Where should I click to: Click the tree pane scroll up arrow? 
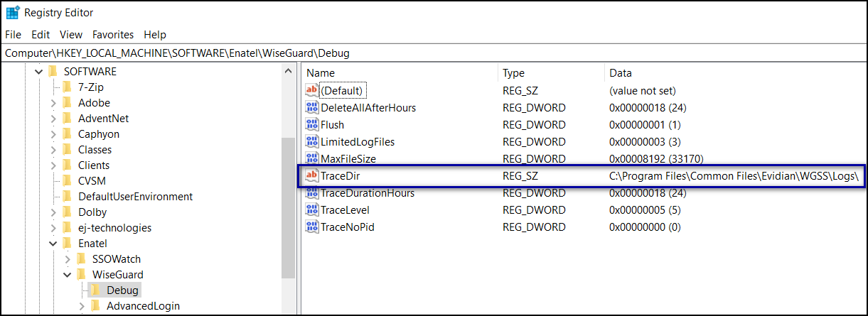[x=288, y=72]
